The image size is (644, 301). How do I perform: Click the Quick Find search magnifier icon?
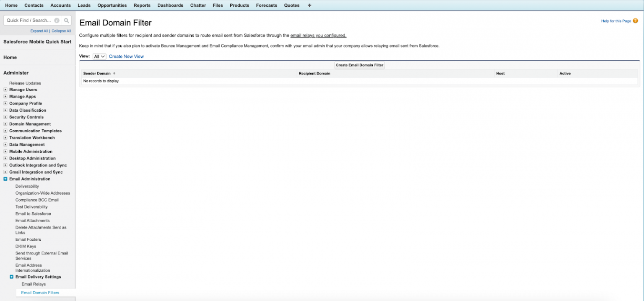pyautogui.click(x=67, y=20)
